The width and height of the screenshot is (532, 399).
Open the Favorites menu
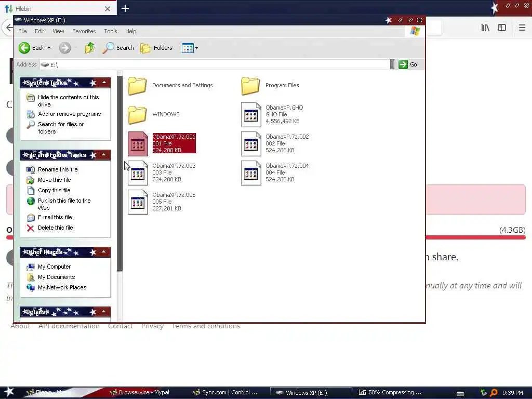click(84, 31)
